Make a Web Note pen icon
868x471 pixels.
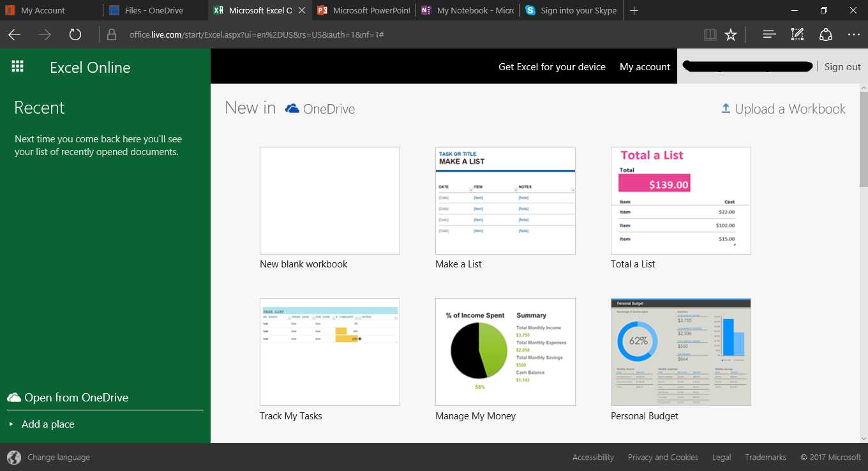point(797,34)
